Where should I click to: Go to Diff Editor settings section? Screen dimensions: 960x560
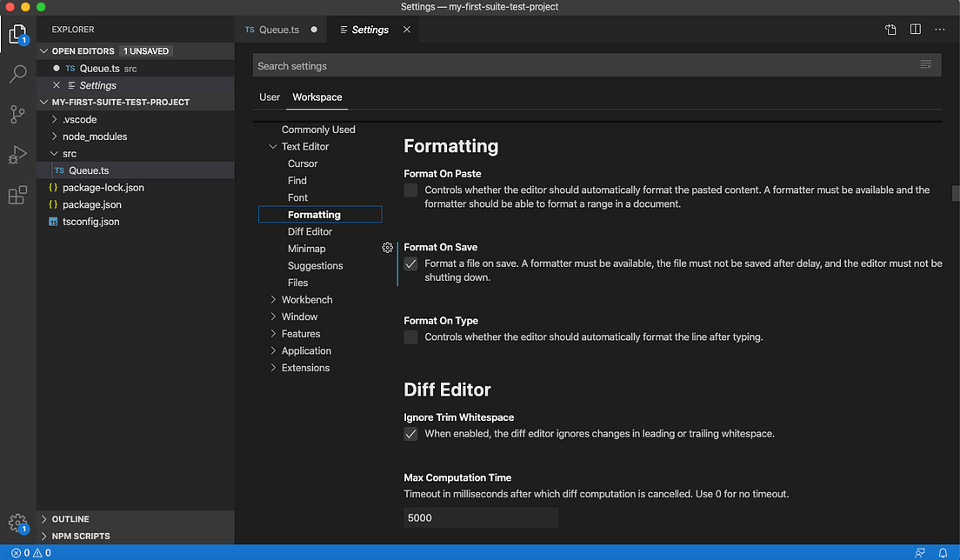(310, 231)
